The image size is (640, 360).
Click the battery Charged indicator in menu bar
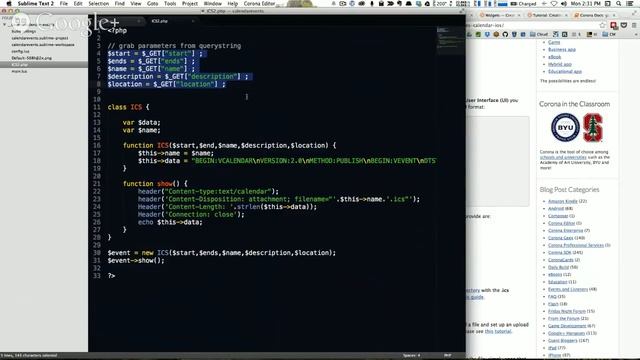[x=524, y=4]
